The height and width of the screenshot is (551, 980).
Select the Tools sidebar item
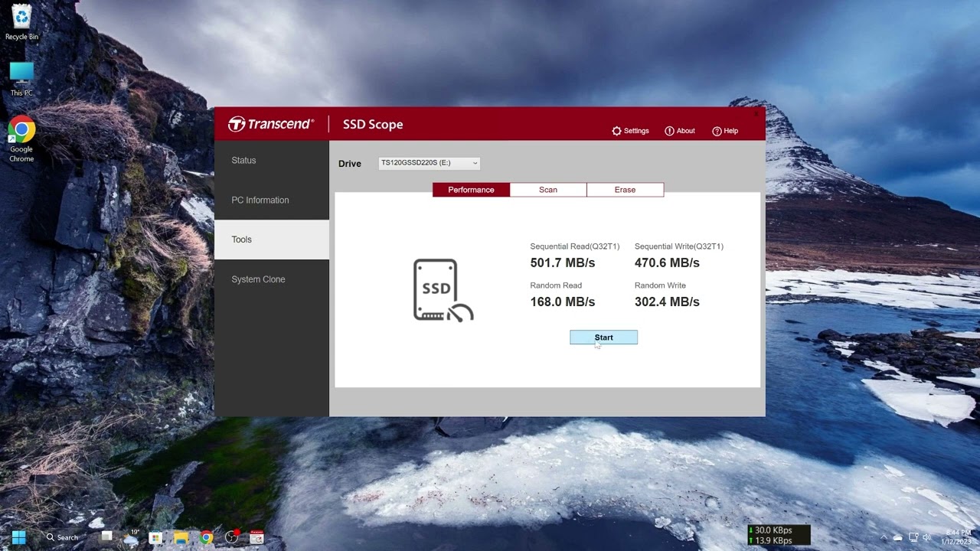[x=272, y=240]
